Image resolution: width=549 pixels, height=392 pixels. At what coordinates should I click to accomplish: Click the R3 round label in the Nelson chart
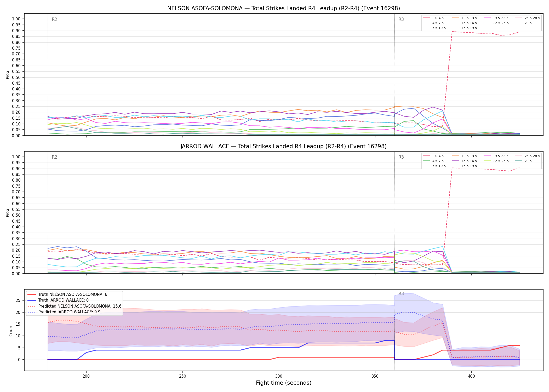coord(401,19)
